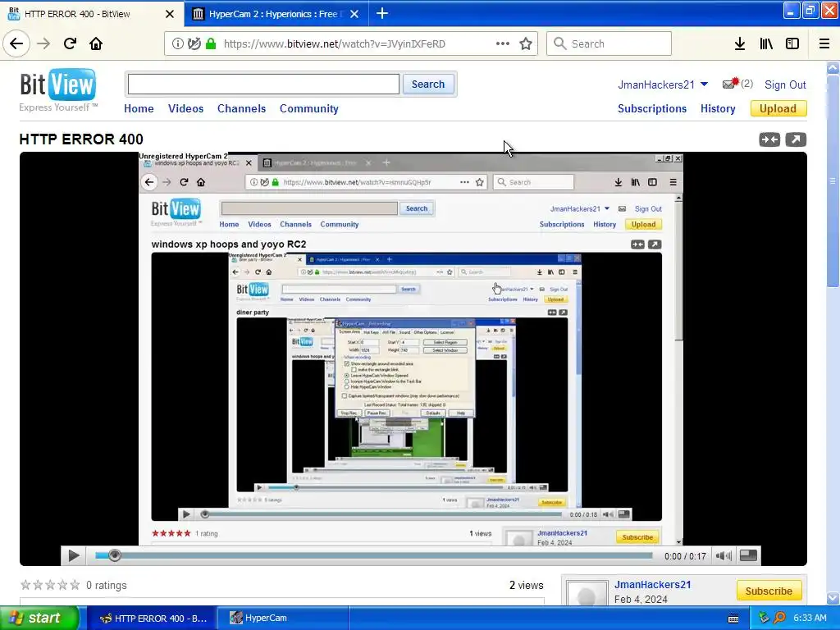Click the JmanHackers21 avatar thumbnail
This screenshot has height=630, width=840.
[x=587, y=592]
